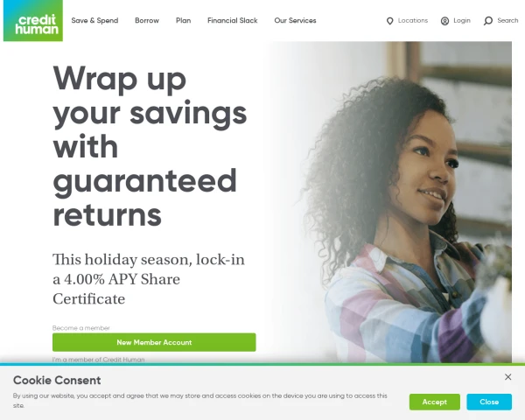Dismiss cookie banner with X icon
The width and height of the screenshot is (525, 420).
[507, 377]
